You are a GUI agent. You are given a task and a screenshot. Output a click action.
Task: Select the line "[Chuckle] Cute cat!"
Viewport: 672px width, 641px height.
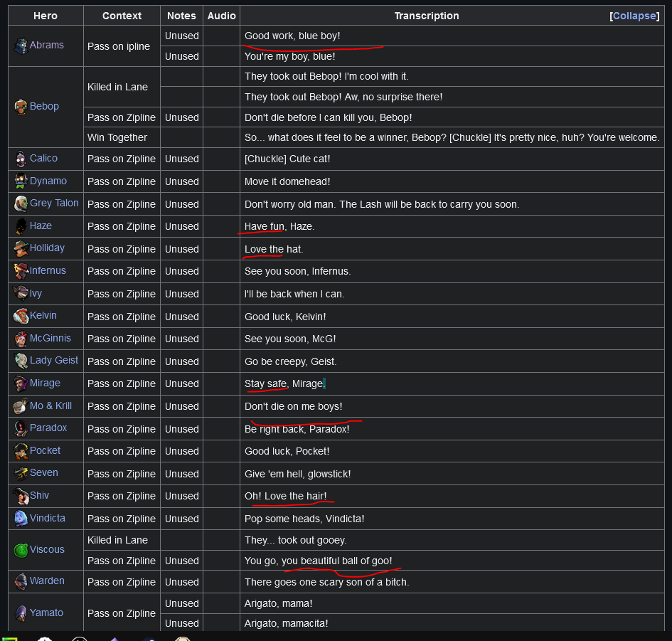pyautogui.click(x=287, y=159)
